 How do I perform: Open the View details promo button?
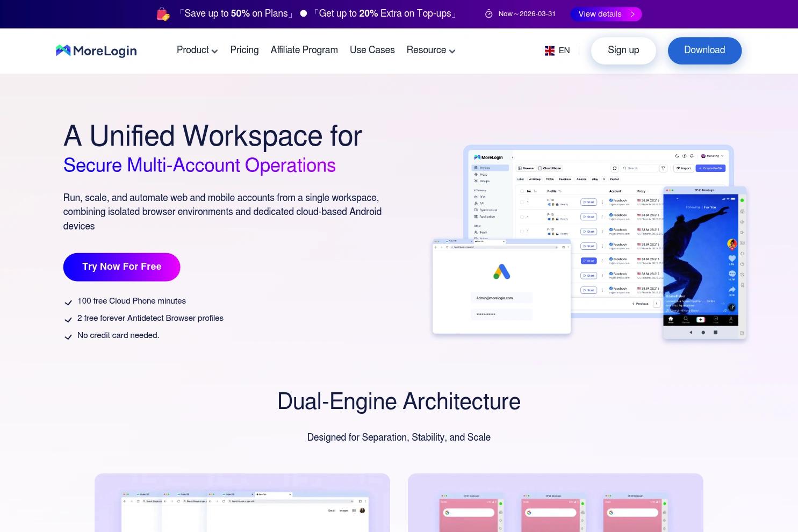(606, 14)
